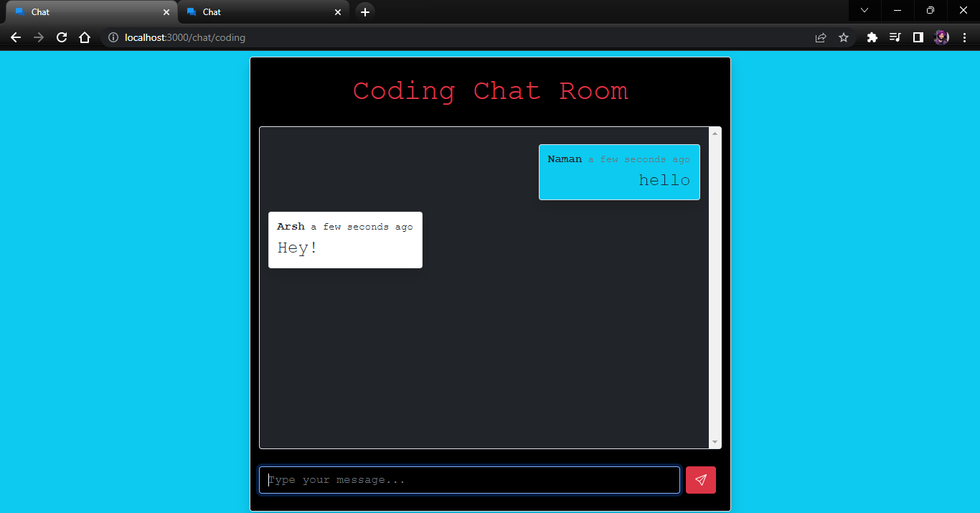Focus the Type your message input field
Image resolution: width=980 pixels, height=513 pixels.
pyautogui.click(x=469, y=479)
